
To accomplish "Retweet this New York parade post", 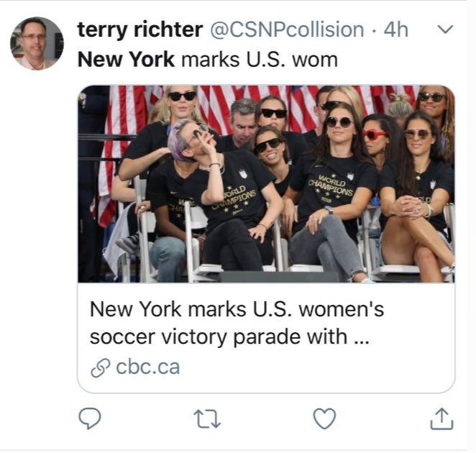I will [x=207, y=418].
